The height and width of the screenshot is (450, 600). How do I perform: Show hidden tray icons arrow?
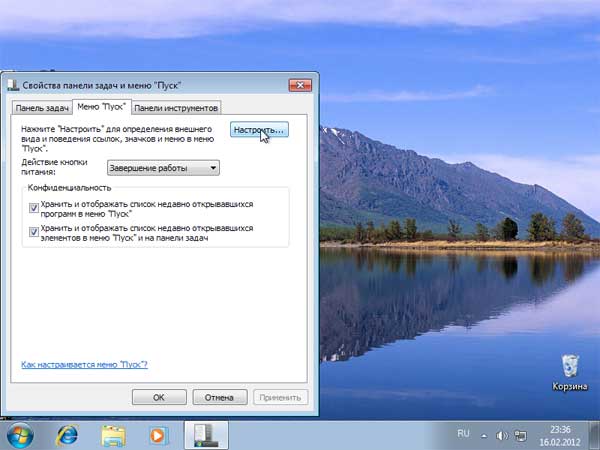[x=484, y=435]
